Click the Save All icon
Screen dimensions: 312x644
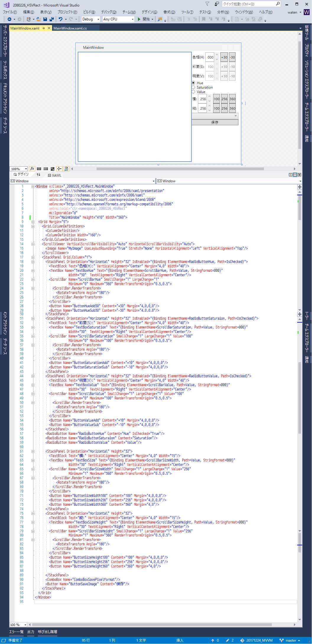(x=52, y=19)
